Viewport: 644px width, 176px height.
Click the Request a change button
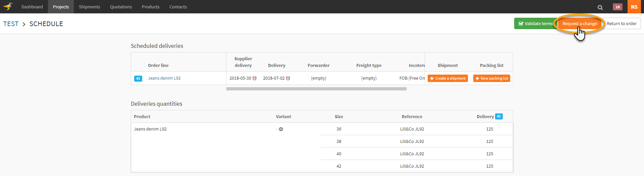point(580,23)
